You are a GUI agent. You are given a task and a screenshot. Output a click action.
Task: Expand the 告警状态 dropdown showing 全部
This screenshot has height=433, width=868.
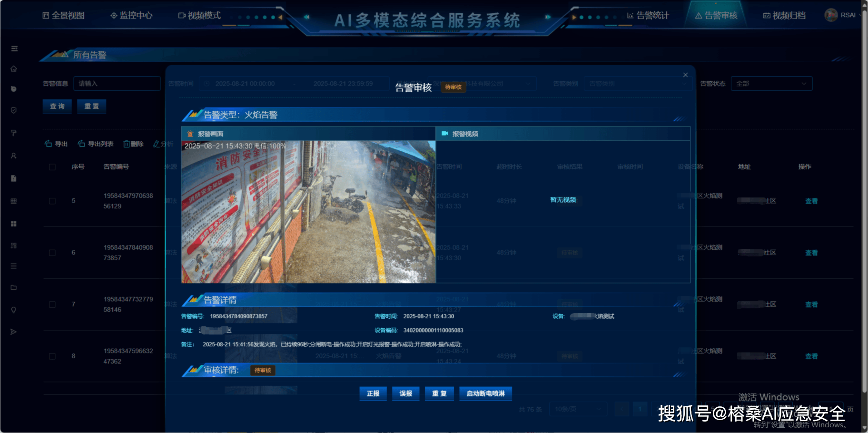point(771,84)
